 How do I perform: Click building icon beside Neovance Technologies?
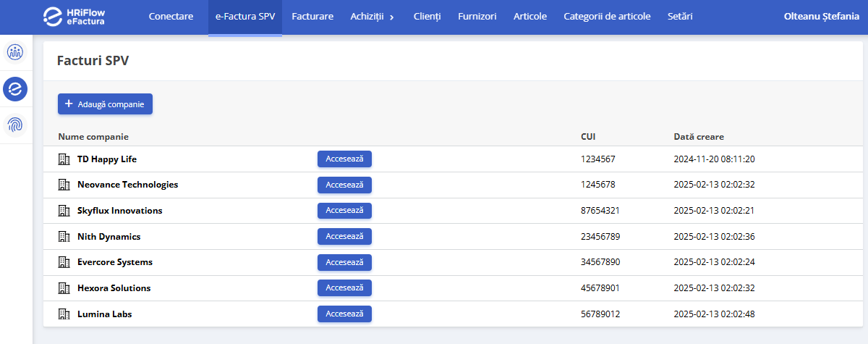click(64, 185)
